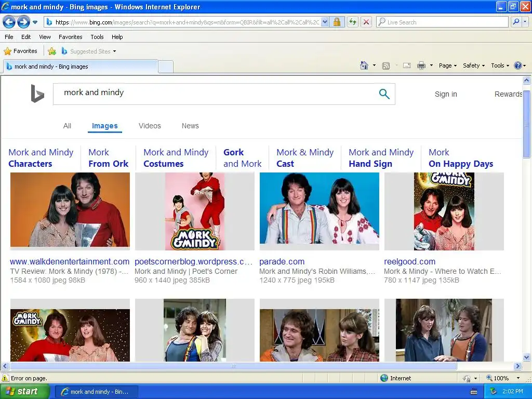
Task: Click the Live Search input box
Action: click(x=443, y=22)
